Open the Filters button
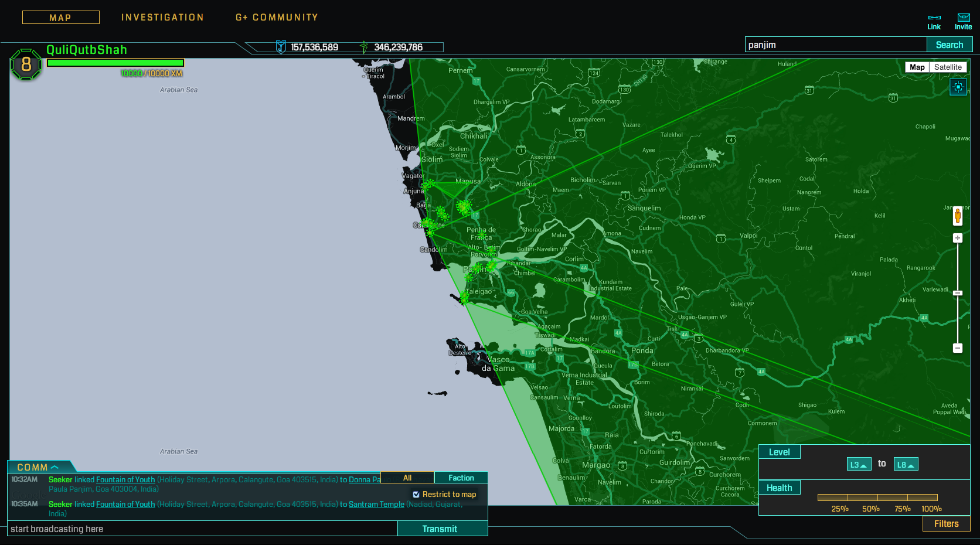Viewport: 980px width, 545px height. tap(946, 524)
